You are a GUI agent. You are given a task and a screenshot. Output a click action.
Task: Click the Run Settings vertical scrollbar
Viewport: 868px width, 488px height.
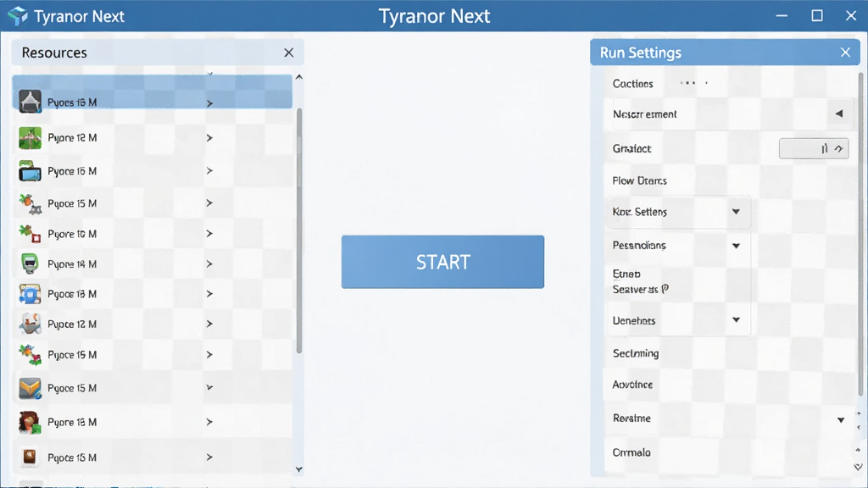point(860,234)
